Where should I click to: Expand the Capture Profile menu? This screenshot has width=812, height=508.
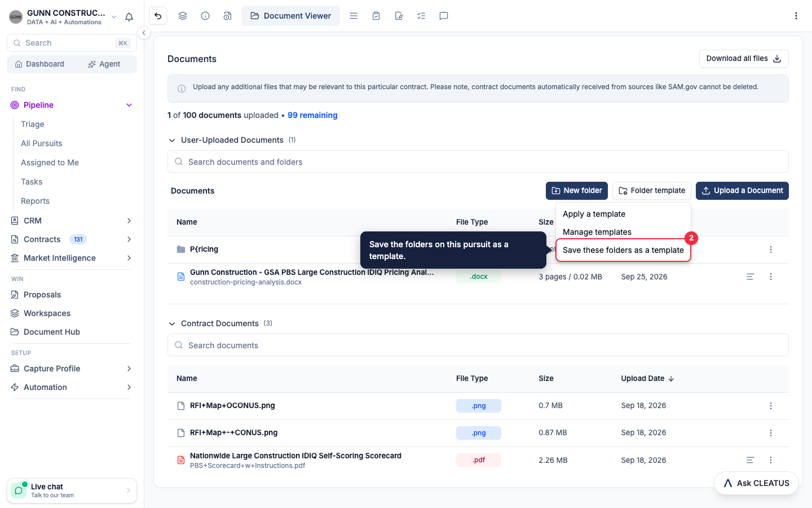[129, 369]
